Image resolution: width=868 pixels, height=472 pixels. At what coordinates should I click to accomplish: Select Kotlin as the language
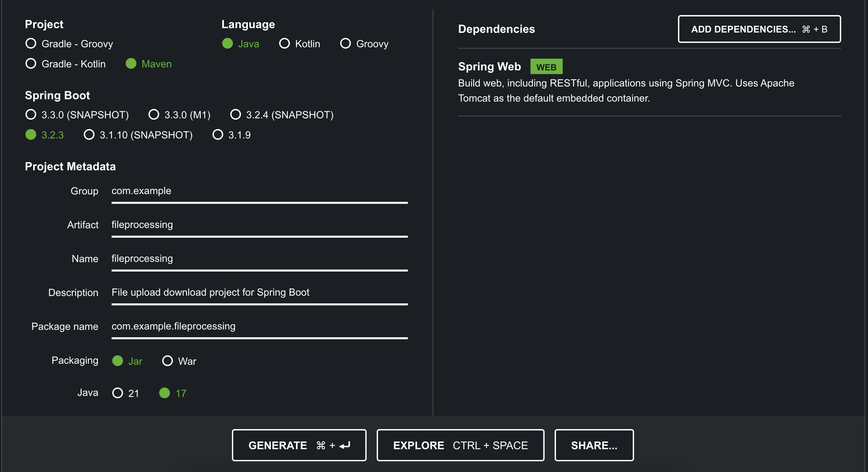coord(285,44)
